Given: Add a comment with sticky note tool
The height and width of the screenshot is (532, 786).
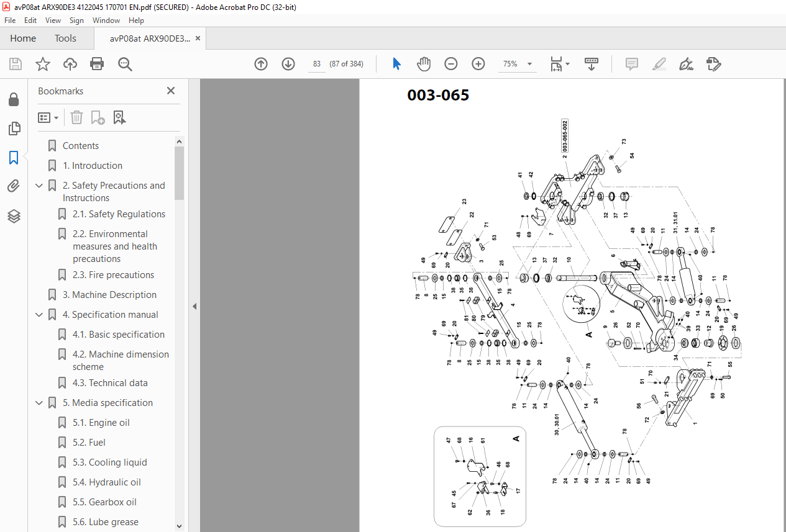Looking at the screenshot, I should pos(632,64).
